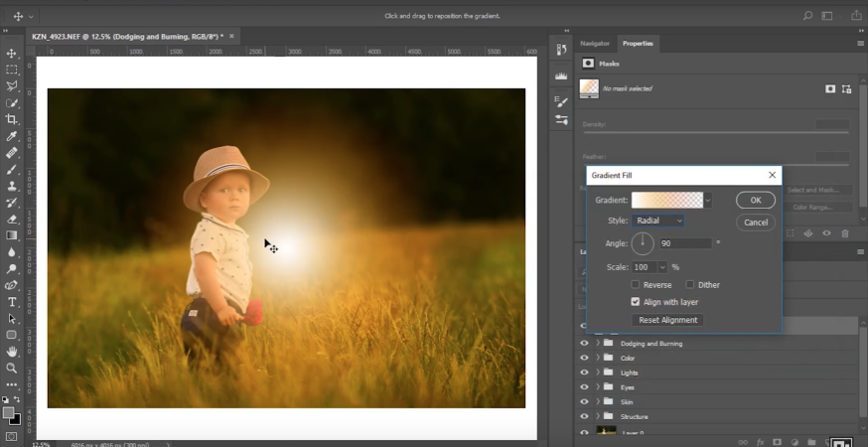Viewport: 868px width, 447px height.
Task: Select the Rectangle shape tool
Action: pyautogui.click(x=11, y=335)
